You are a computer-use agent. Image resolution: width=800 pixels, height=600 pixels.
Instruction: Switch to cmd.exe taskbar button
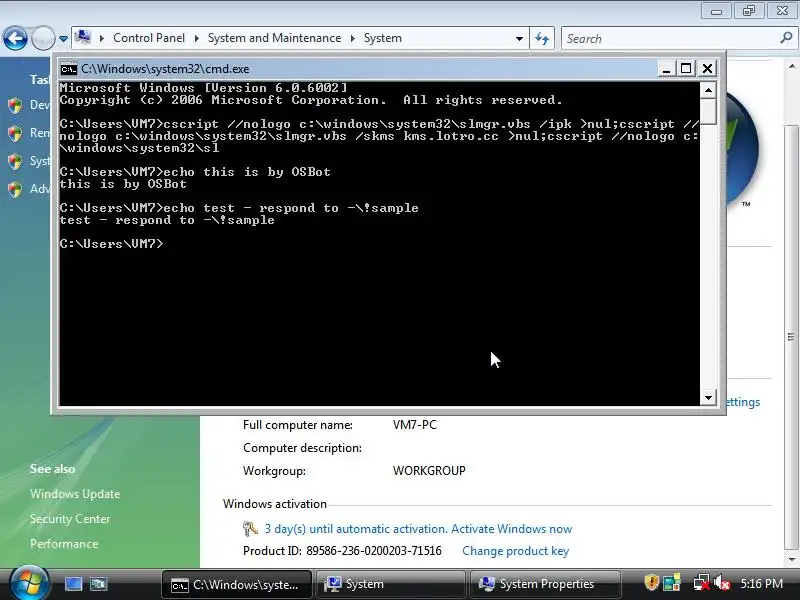coord(237,585)
